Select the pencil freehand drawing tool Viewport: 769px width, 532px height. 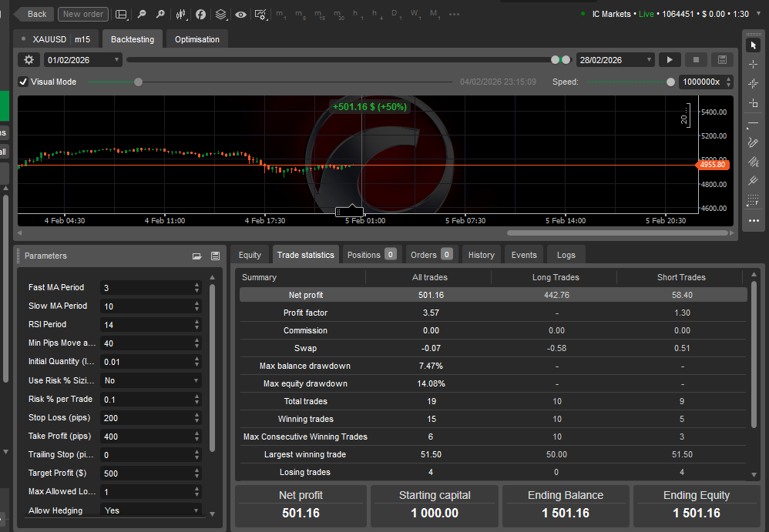[x=754, y=142]
